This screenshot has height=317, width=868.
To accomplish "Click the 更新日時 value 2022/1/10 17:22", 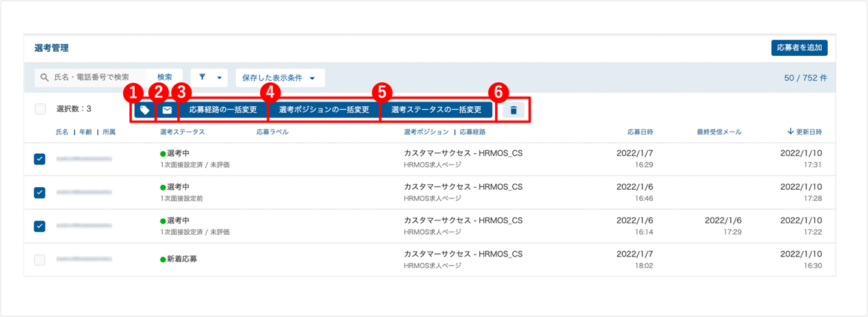I will [801, 226].
